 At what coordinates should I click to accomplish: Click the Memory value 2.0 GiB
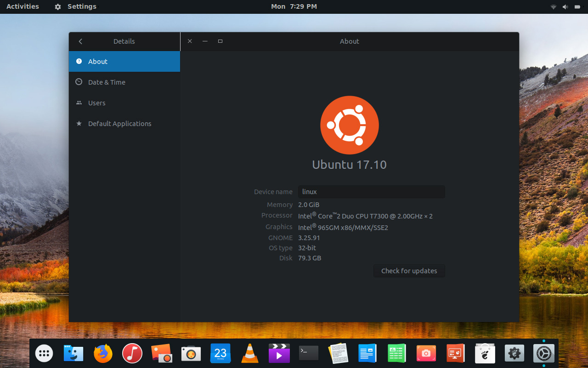309,205
